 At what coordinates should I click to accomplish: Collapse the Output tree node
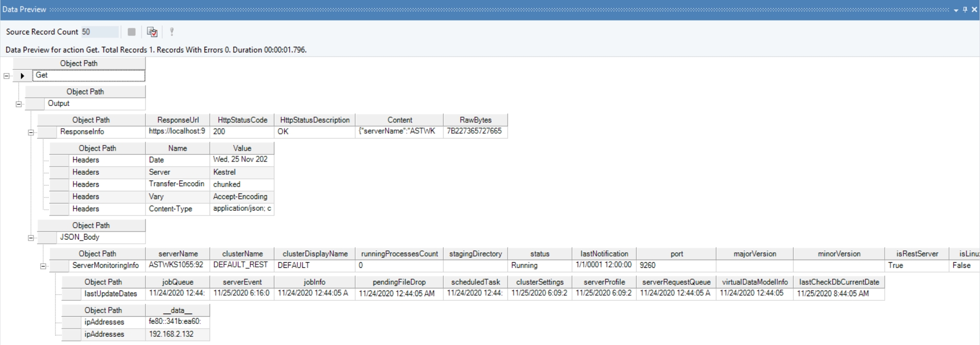click(19, 104)
